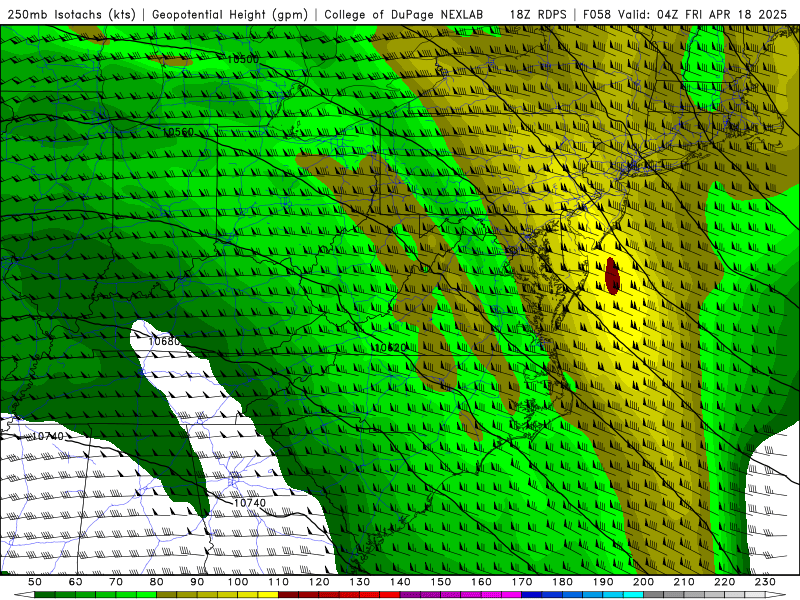Click the "College of DuPage NEXLAB" label
Screen dimensions: 800x600
404,15
